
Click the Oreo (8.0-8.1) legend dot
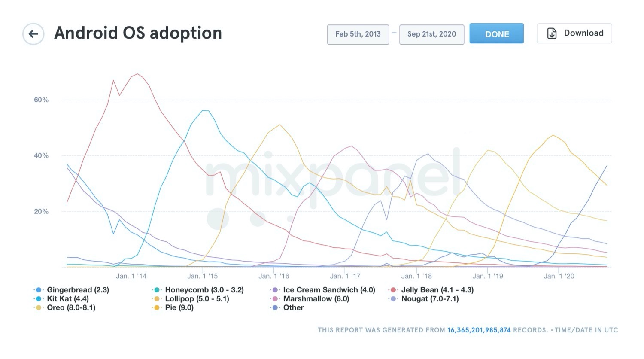(39, 308)
